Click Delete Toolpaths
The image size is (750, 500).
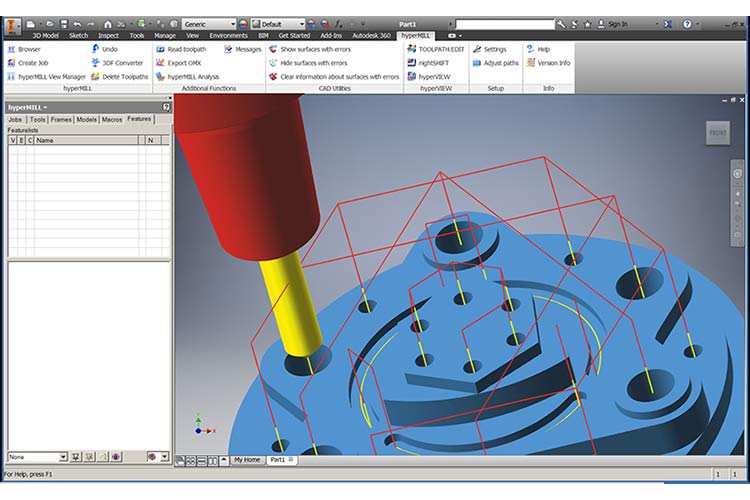click(120, 77)
